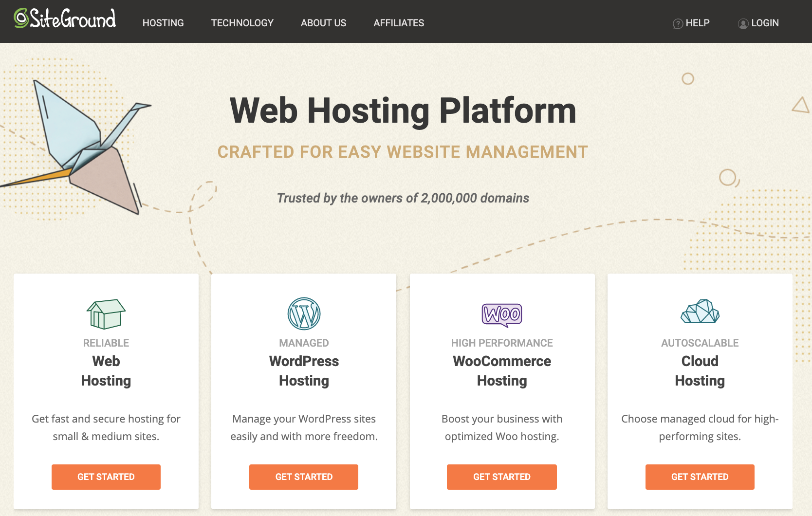The width and height of the screenshot is (812, 516).
Task: Click the user avatar Login icon
Action: [x=743, y=23]
